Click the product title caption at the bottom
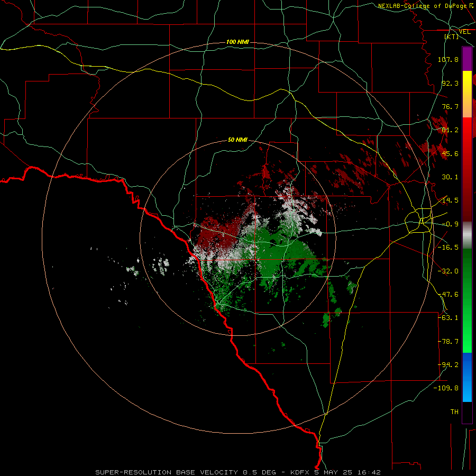The width and height of the screenshot is (476, 476). pos(238,472)
